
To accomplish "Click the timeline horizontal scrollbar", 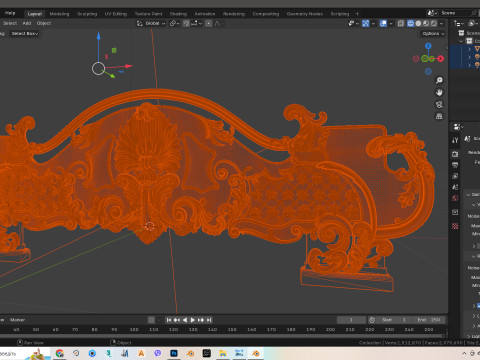I will [x=223, y=336].
